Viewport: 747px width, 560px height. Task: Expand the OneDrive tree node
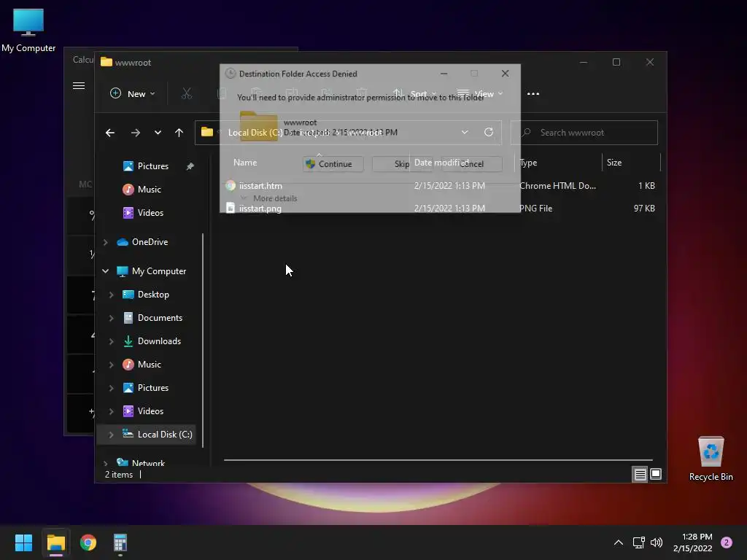105,242
